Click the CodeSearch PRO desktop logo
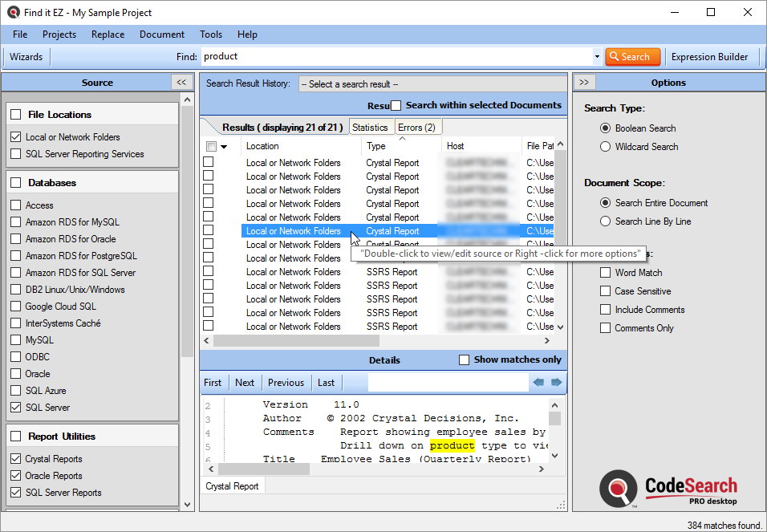Screen dimensions: 767x532 [668, 489]
